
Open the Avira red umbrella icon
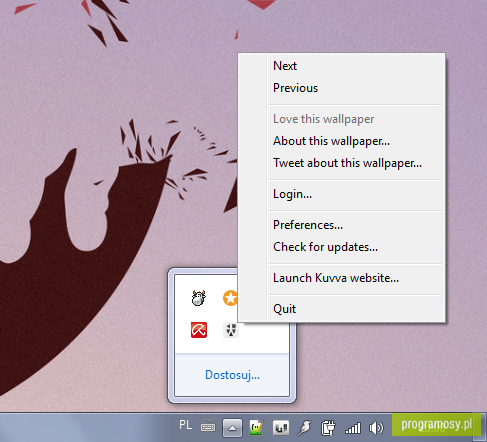[x=199, y=330]
